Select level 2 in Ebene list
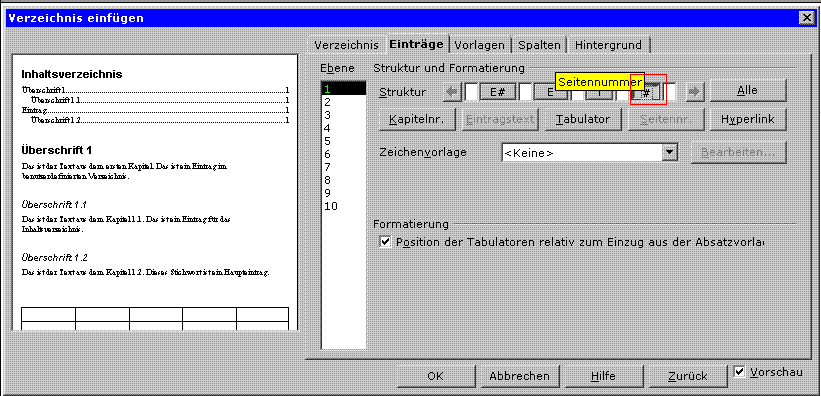Image resolution: width=821 pixels, height=396 pixels. click(343, 102)
